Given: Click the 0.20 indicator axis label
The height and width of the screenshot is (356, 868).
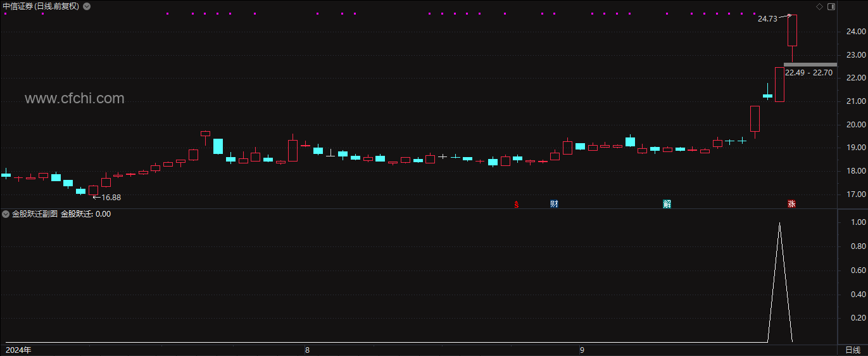Looking at the screenshot, I should coord(858,319).
